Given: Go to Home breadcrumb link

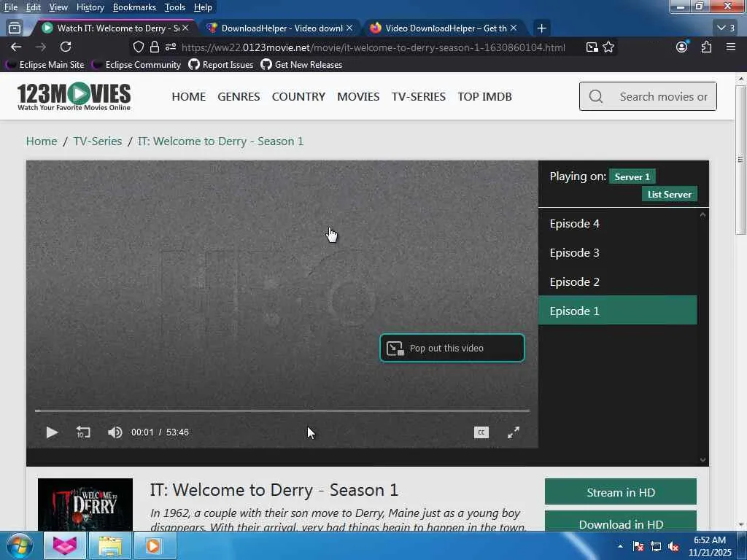Looking at the screenshot, I should tap(42, 141).
